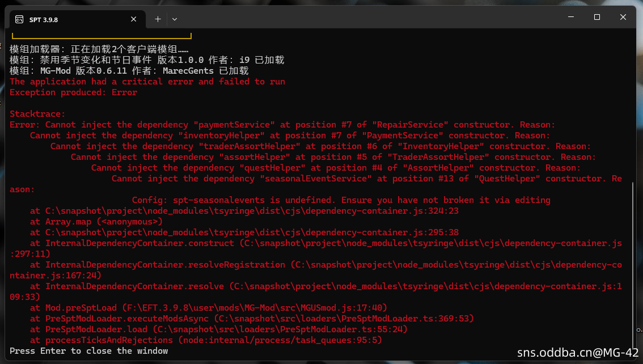Screen dimensions: 643x364
Task: Click empty title bar area beside the tabs
Action: click(369, 18)
